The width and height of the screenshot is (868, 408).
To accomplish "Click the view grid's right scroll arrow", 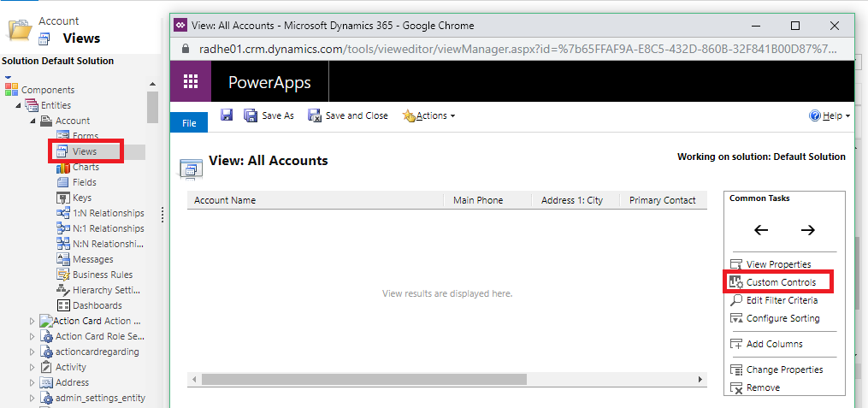I will point(700,379).
